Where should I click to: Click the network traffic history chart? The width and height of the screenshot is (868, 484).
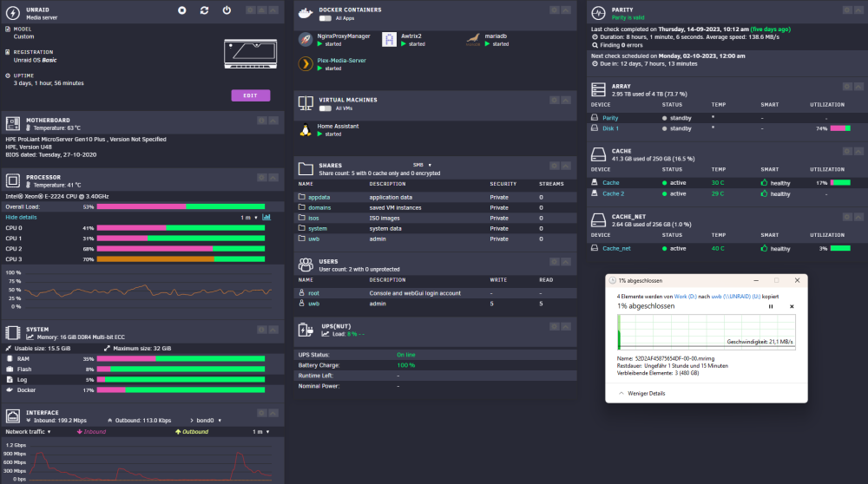[138, 461]
